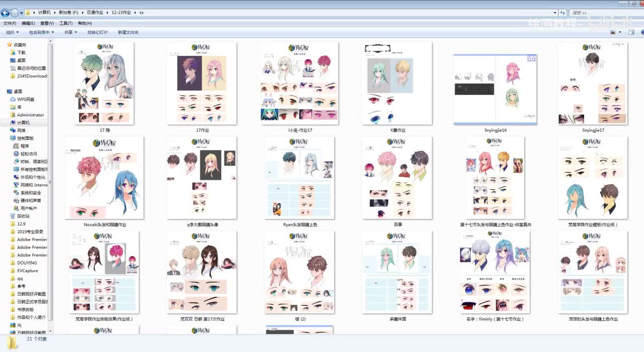Viewport: 644px width, 352px height.
Task: Select the q李大圈眼睛头像 thumbnail
Action: [x=202, y=178]
